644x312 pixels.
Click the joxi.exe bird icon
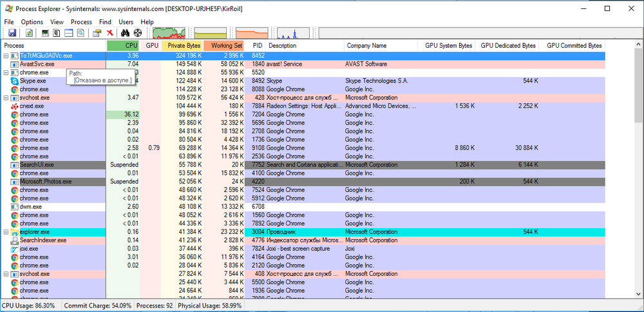click(x=14, y=249)
